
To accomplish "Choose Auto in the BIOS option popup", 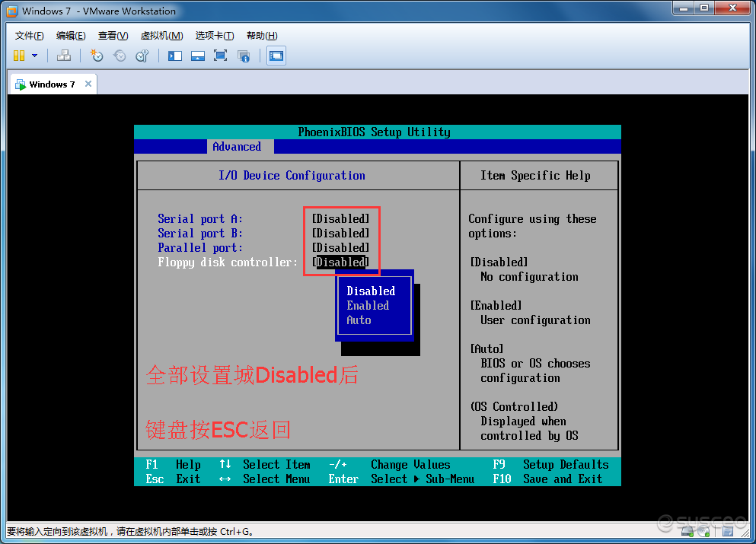I will [x=359, y=320].
